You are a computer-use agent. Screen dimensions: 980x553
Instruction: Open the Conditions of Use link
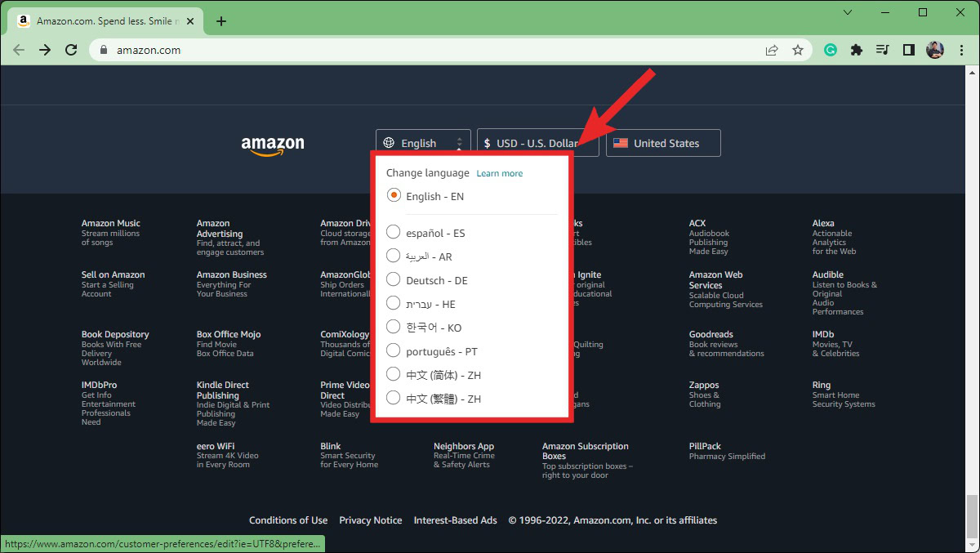(288, 520)
